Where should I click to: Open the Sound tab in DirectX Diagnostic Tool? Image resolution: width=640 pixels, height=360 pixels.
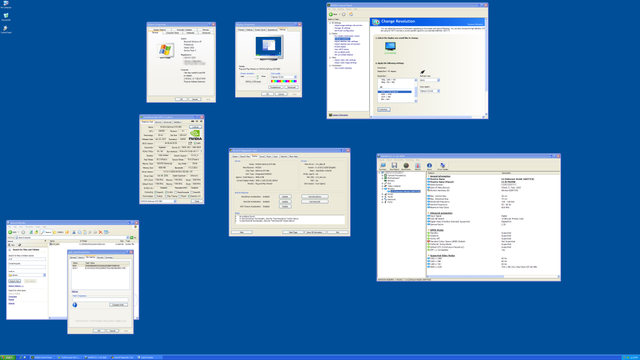coord(262,156)
